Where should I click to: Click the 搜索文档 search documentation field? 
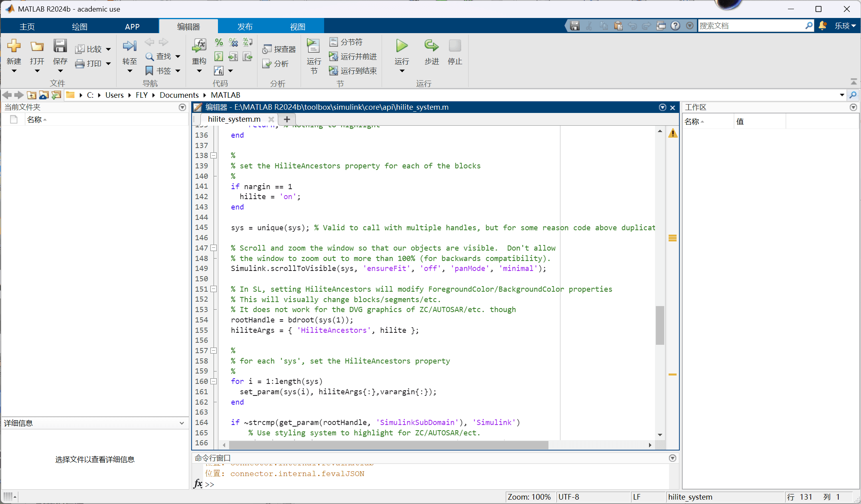pyautogui.click(x=751, y=26)
